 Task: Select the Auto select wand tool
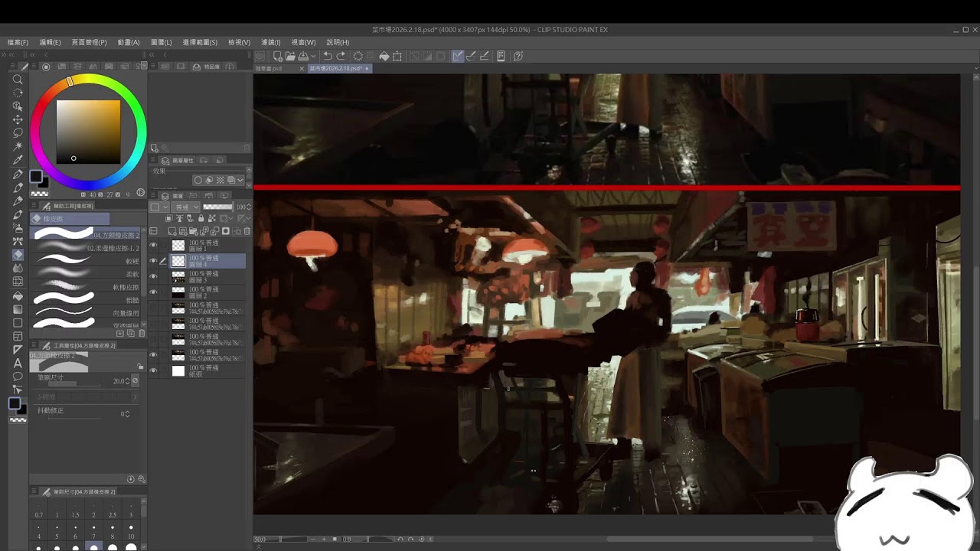[18, 146]
